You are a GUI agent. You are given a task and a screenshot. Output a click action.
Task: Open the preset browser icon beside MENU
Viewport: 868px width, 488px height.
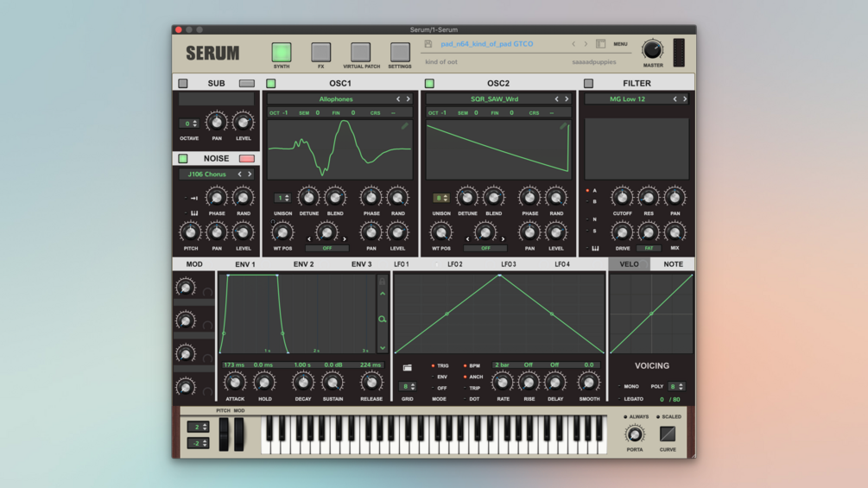[600, 44]
